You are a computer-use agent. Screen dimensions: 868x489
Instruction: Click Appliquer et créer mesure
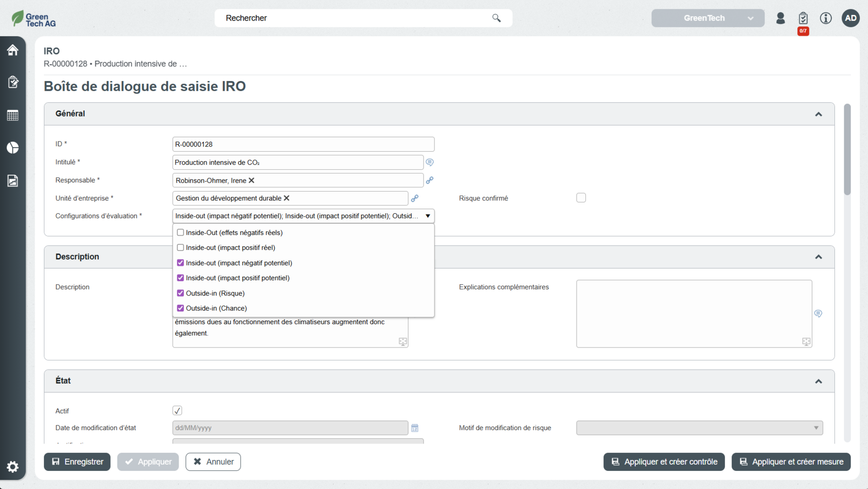(791, 462)
